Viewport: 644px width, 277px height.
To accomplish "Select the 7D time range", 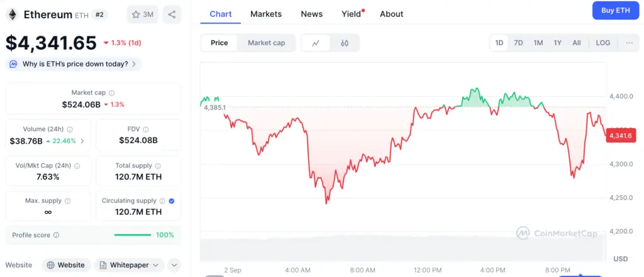I will tap(518, 43).
